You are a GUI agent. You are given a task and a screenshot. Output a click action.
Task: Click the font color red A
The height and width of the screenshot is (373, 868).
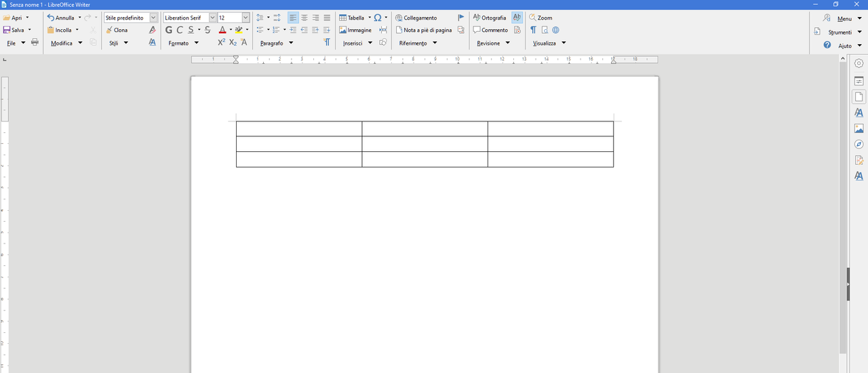tap(222, 30)
